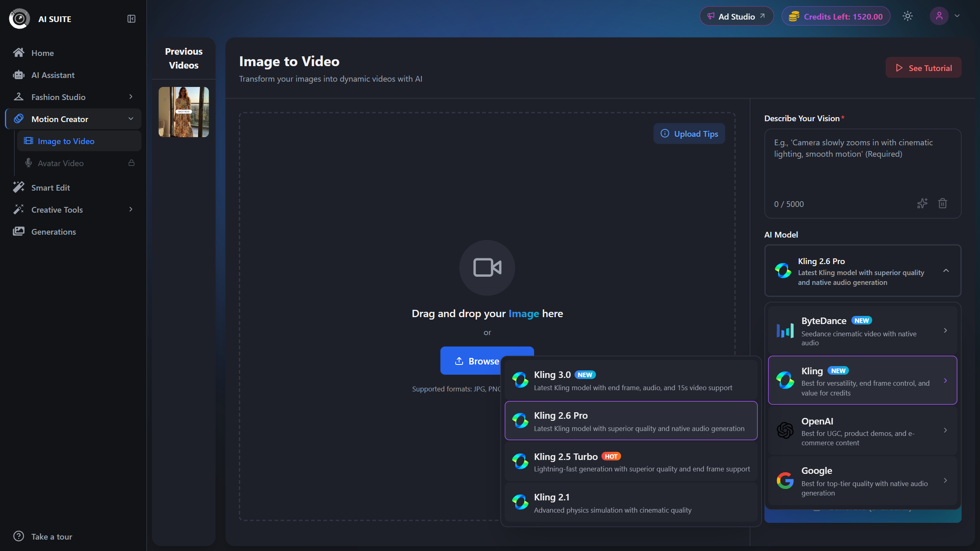Click the Creative Tools wand icon
The height and width of the screenshot is (551, 980).
[19, 209]
